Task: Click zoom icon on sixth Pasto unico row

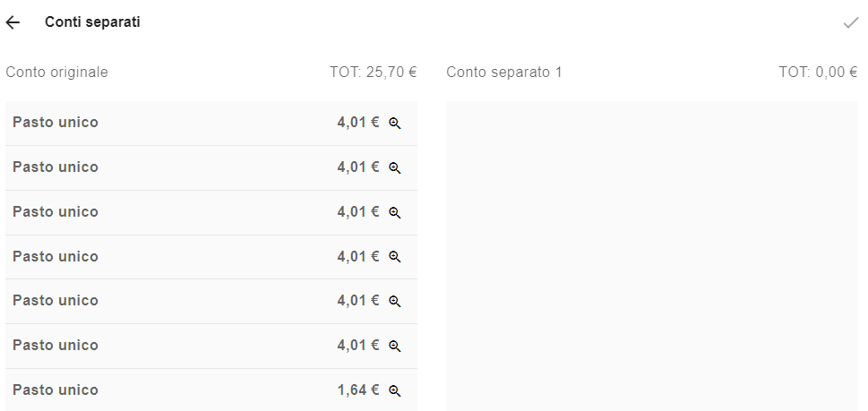Action: coord(394,347)
